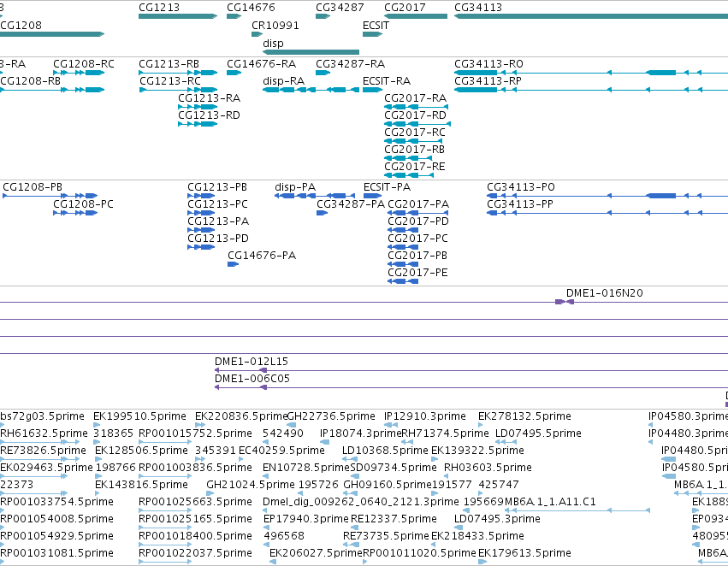Select the ECSIT-RA transcript label
Viewport: 728px width, 566px height.
pos(387,81)
